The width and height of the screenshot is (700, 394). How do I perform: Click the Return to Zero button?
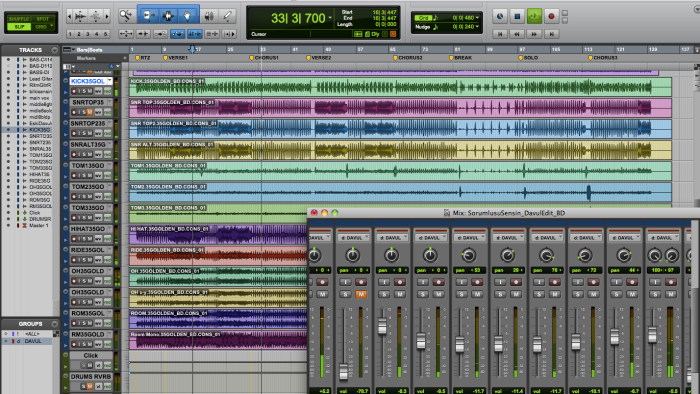(500, 34)
